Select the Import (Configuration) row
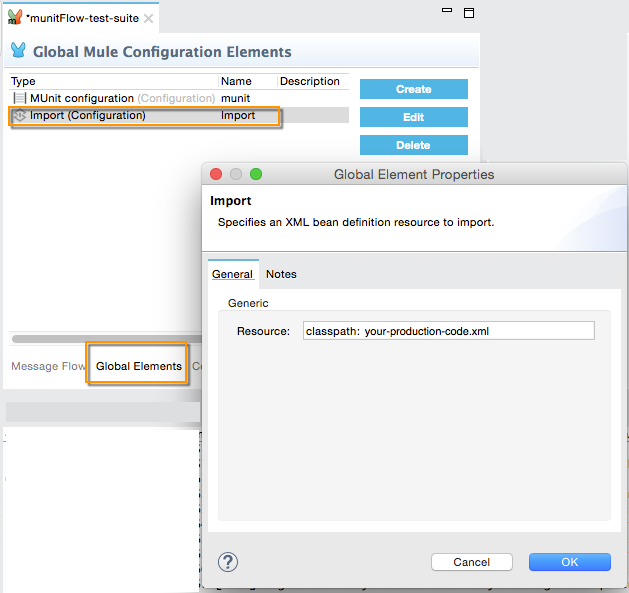This screenshot has height=593, width=629. [179, 115]
